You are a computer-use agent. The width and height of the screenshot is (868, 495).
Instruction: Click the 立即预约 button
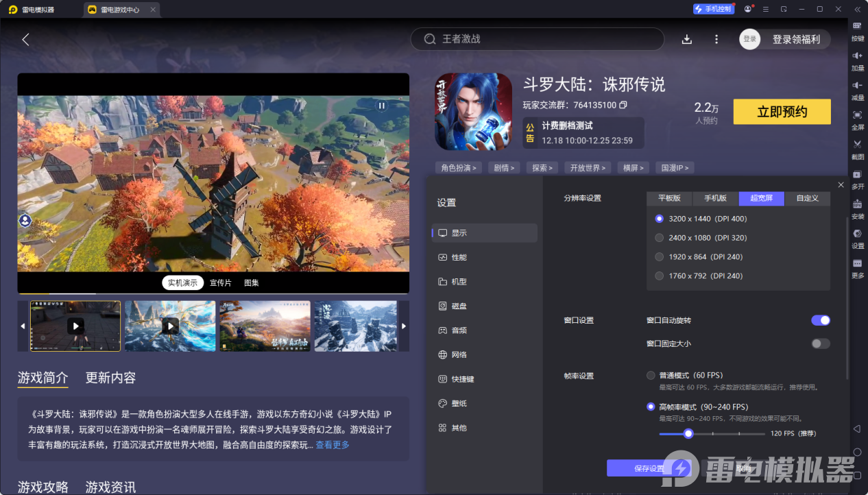coord(782,112)
